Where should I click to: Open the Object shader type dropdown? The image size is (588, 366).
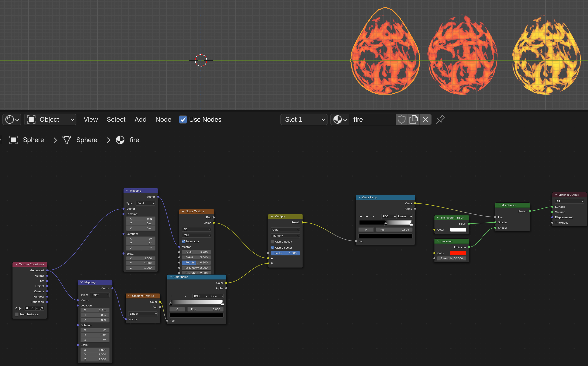pyautogui.click(x=50, y=119)
